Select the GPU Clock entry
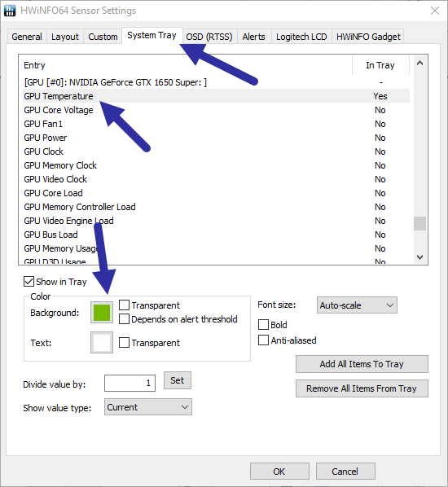 216,151
